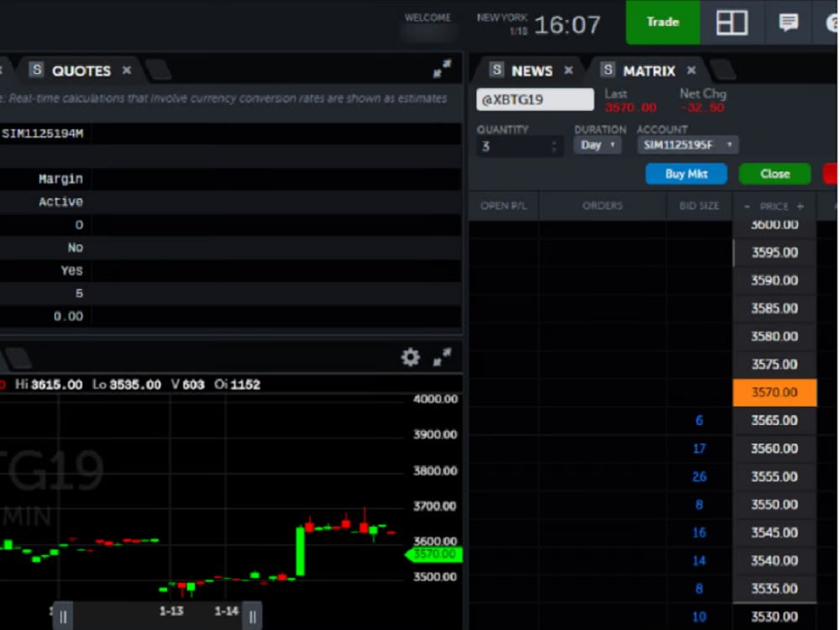Click the 3560.00 price row
Viewport: 840px width, 630px height.
coord(774,449)
